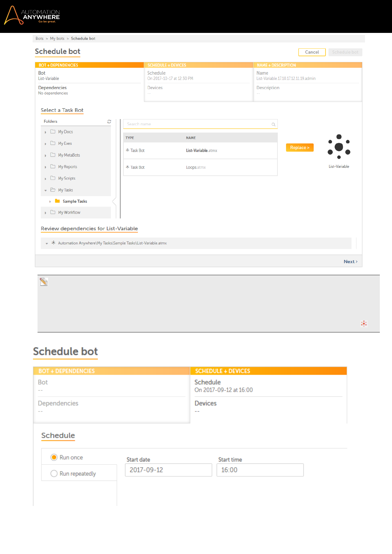Collapse the My Tasks folder
The width and height of the screenshot is (392, 554).
[x=45, y=190]
